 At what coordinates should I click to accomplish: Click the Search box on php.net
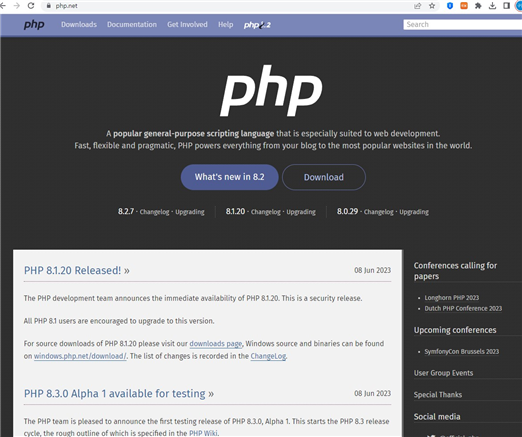463,24
